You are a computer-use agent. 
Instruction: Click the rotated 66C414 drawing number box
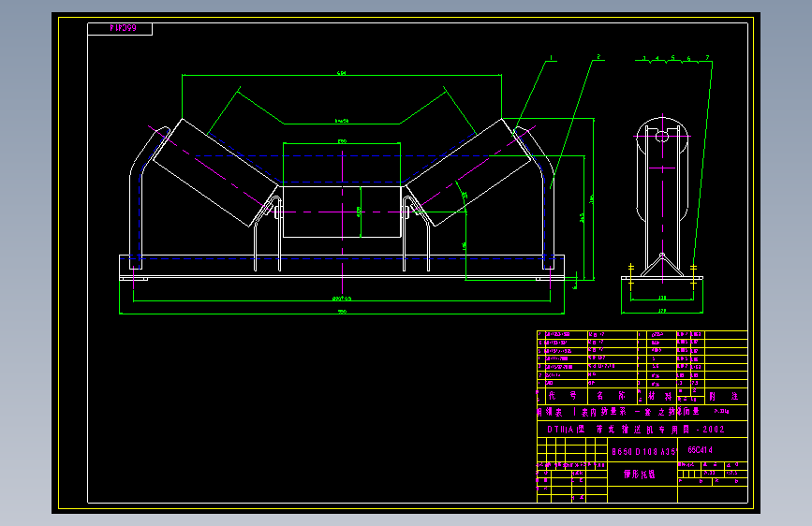120,29
